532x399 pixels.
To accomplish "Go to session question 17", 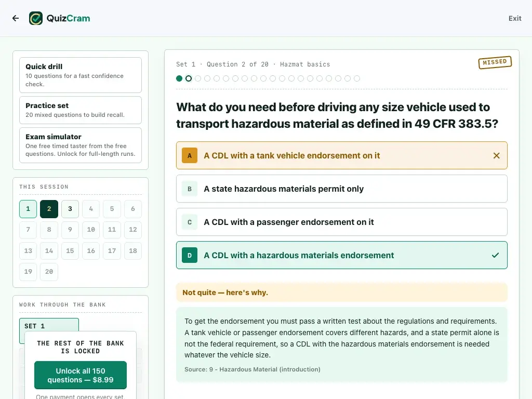I will click(x=112, y=251).
